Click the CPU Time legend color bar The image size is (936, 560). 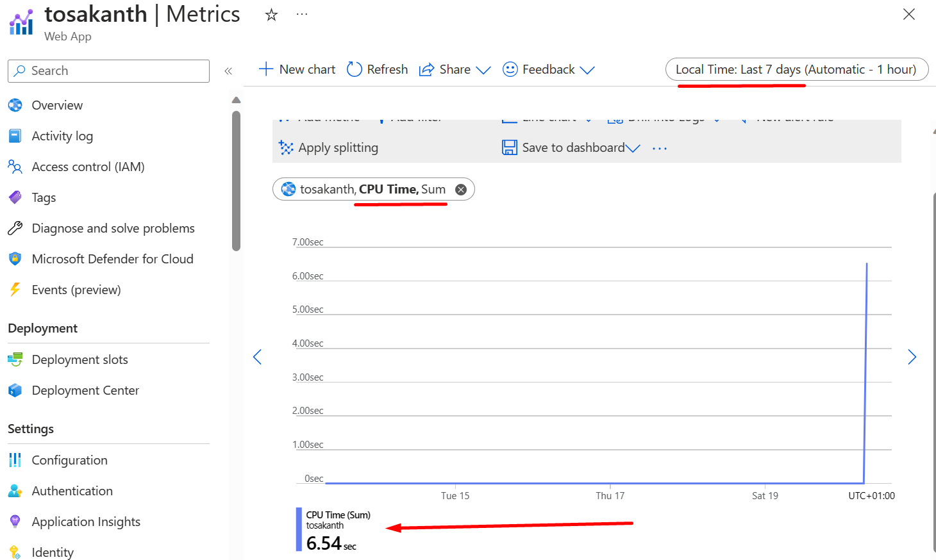point(299,529)
